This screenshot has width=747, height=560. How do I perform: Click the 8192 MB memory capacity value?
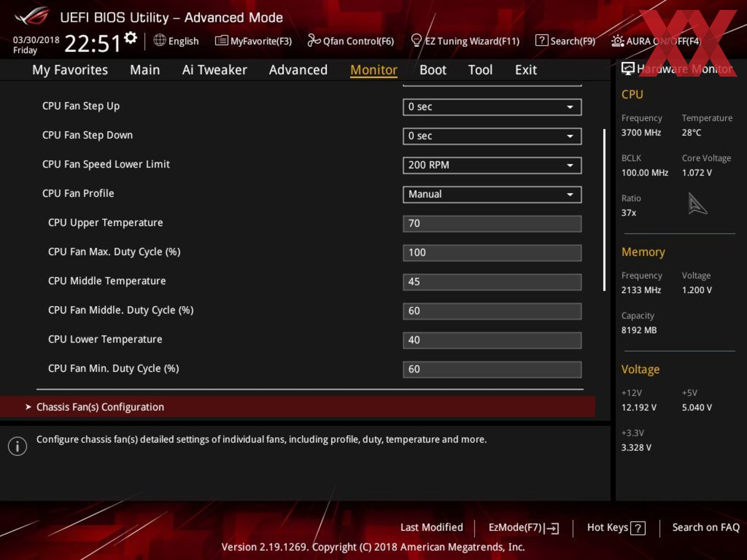tap(639, 330)
